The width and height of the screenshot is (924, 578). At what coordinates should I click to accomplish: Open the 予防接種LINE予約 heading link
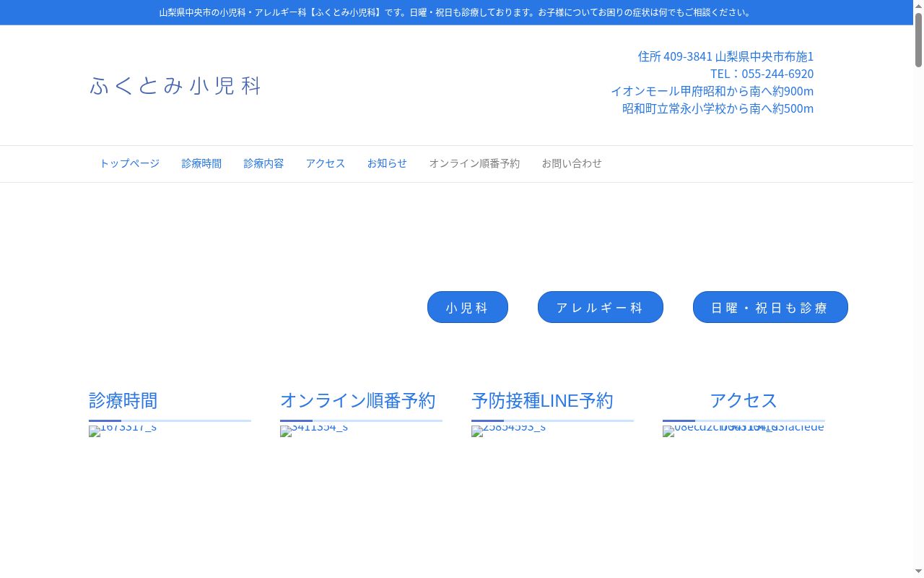pyautogui.click(x=542, y=400)
